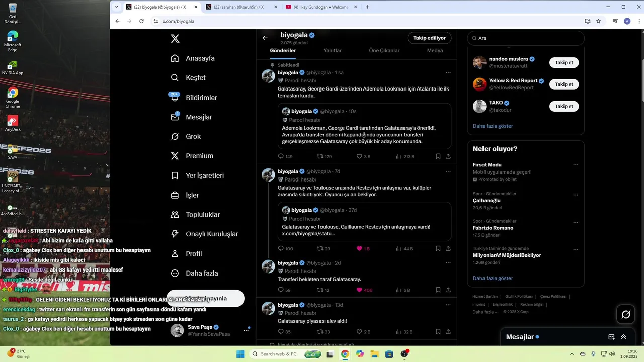This screenshot has height=362, width=644.
Task: Like the pinned post with 3 B likes
Action: click(x=363, y=156)
